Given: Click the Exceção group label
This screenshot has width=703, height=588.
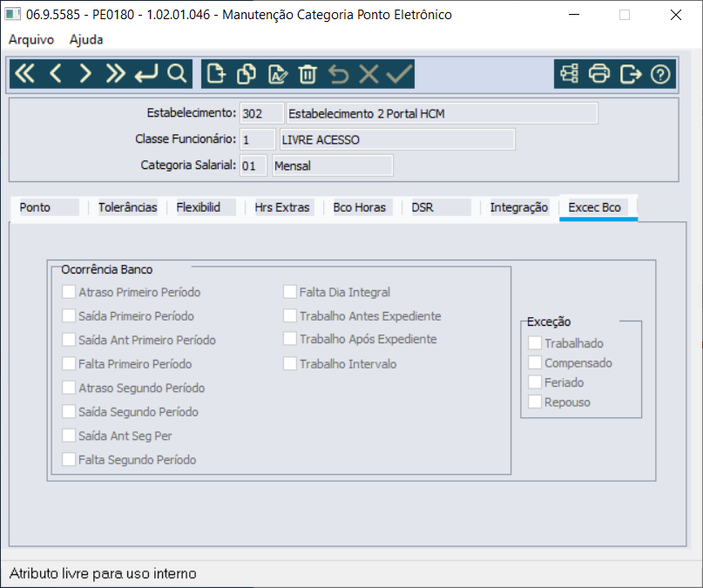Looking at the screenshot, I should pos(548,321).
